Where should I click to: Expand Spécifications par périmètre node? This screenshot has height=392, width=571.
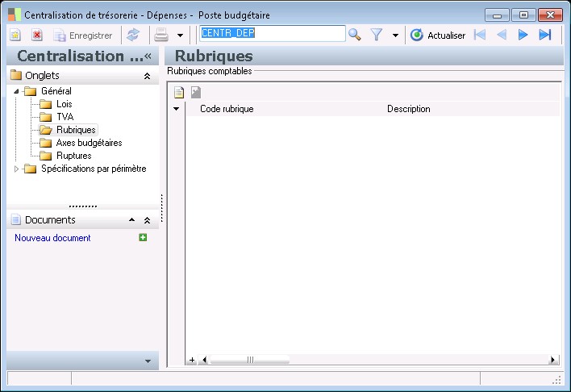[16, 169]
